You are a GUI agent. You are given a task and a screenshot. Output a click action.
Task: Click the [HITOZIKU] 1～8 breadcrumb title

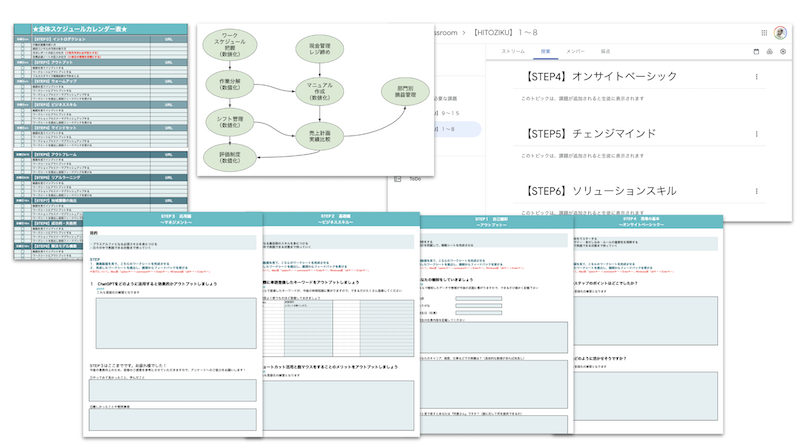[505, 33]
